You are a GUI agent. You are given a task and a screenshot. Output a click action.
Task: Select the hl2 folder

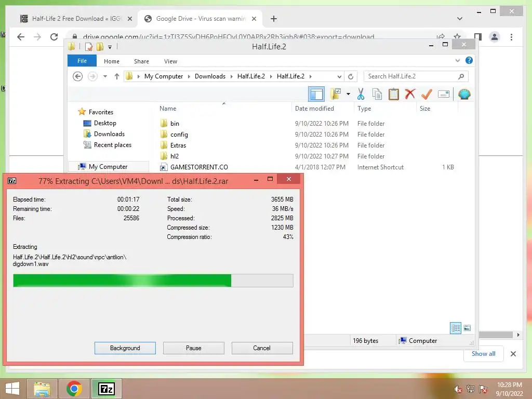click(174, 156)
